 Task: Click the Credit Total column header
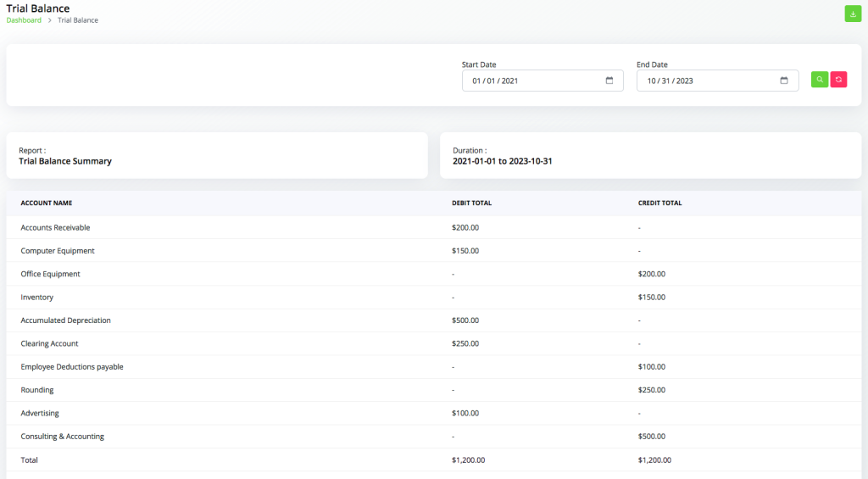[659, 203]
